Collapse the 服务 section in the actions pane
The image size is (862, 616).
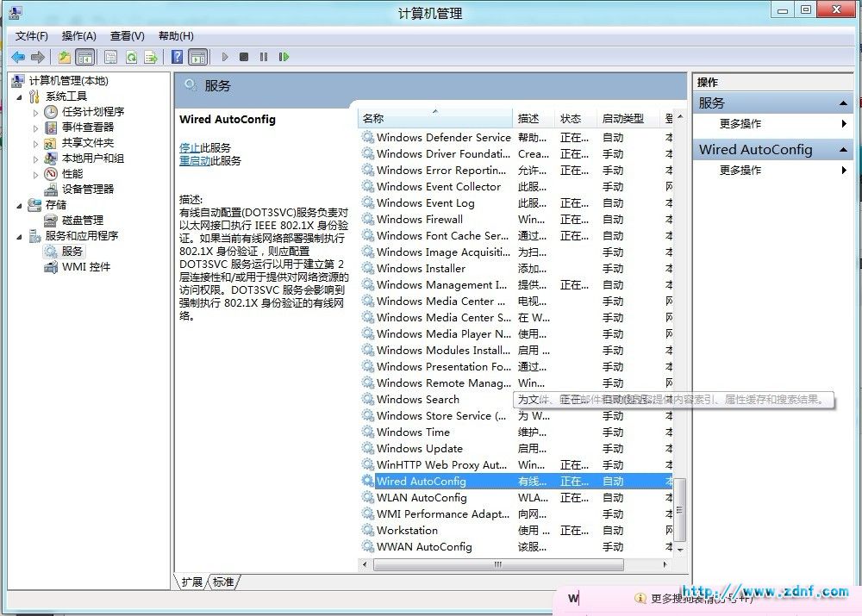(x=843, y=103)
